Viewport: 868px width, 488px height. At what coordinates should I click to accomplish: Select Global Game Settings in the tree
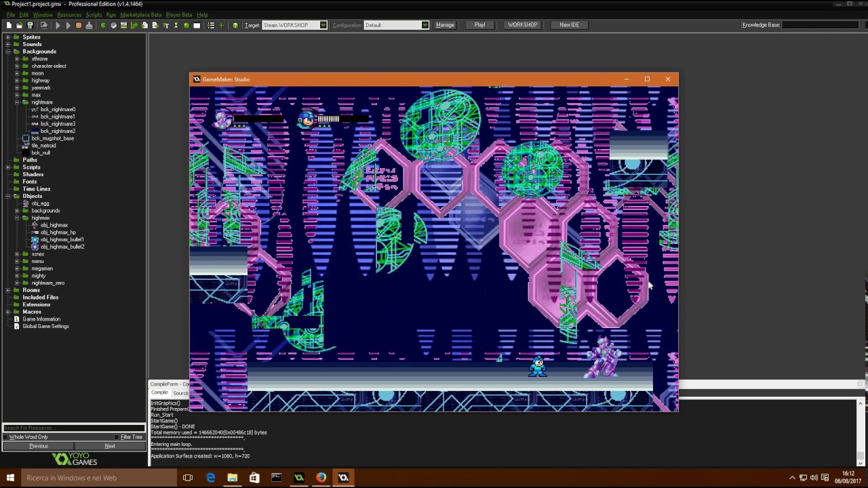point(45,327)
